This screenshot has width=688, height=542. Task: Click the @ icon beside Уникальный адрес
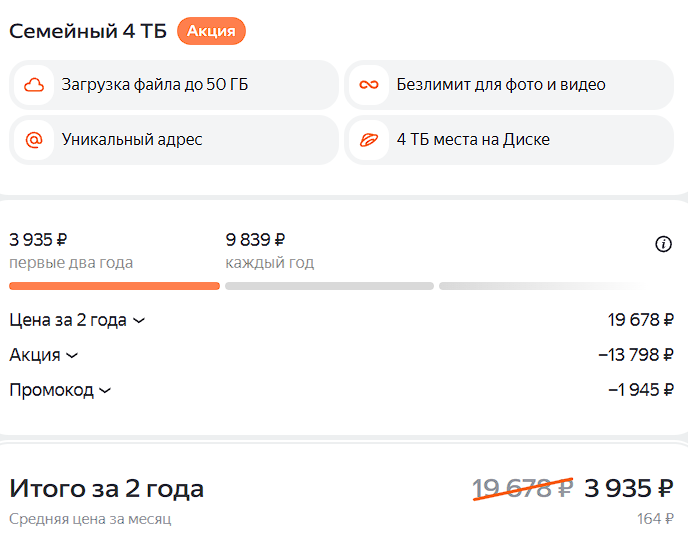click(35, 140)
